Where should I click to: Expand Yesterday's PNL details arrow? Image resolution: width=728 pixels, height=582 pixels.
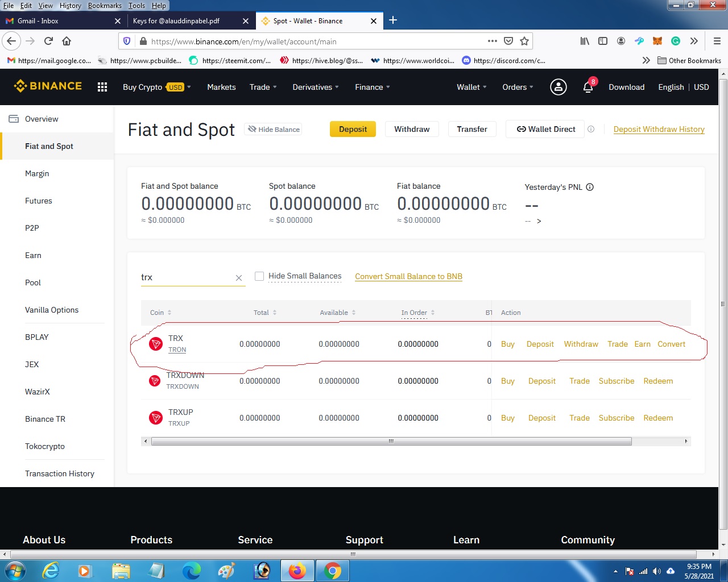[539, 221]
